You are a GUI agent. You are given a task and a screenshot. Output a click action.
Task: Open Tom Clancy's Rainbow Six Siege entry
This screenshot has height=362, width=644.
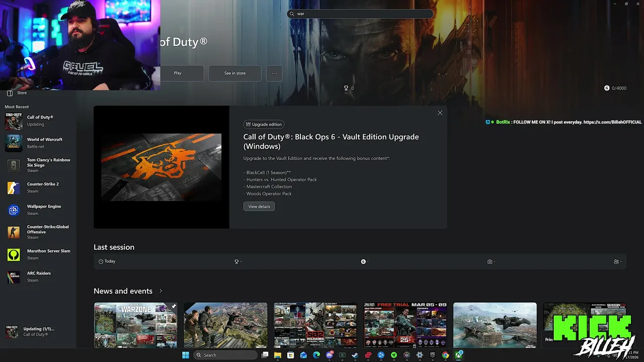coord(38,165)
